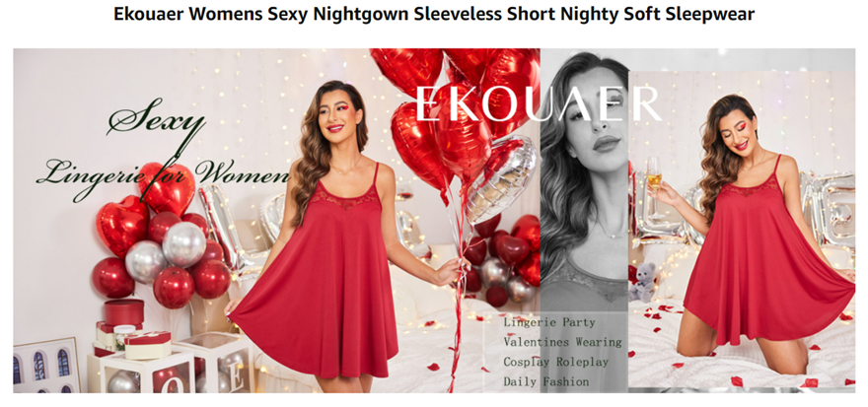The width and height of the screenshot is (868, 407).
Task: Click the red heart balloon on the left
Action: click(x=123, y=227)
